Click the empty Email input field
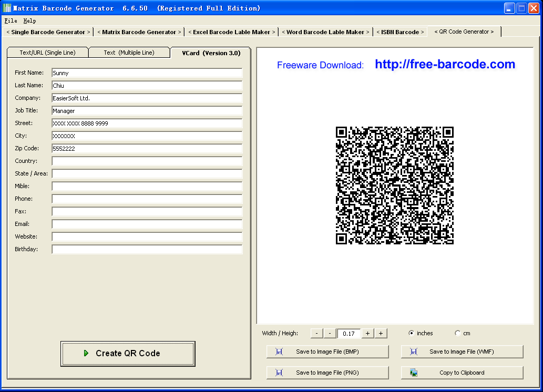543x392 pixels. (147, 224)
